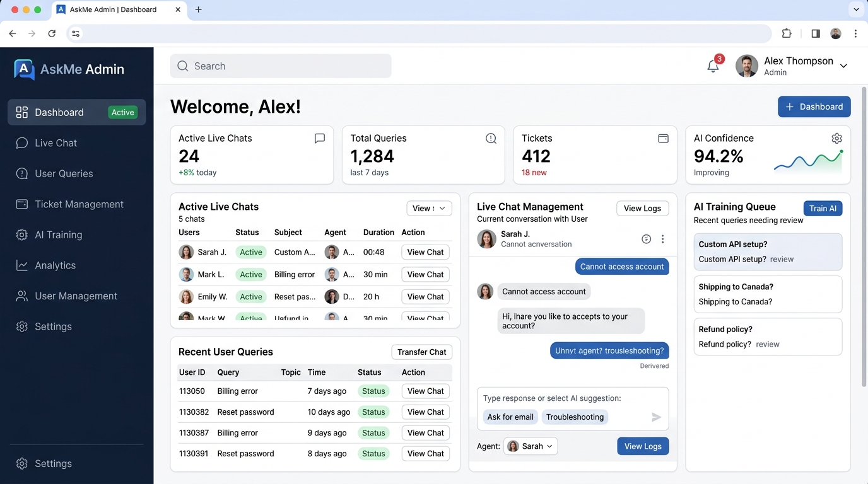Viewport: 868px width, 484px height.
Task: Select Analytics in the sidebar
Action: pyautogui.click(x=77, y=265)
